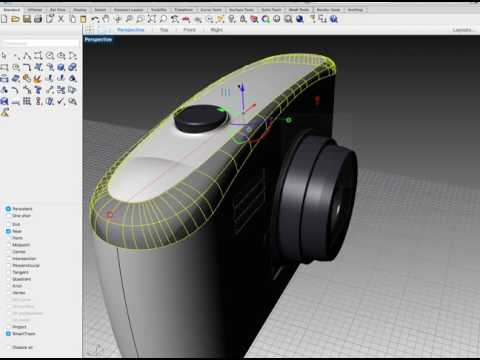Switch to the Select toolbar tab
The width and height of the screenshot is (480, 360).
pyautogui.click(x=100, y=10)
